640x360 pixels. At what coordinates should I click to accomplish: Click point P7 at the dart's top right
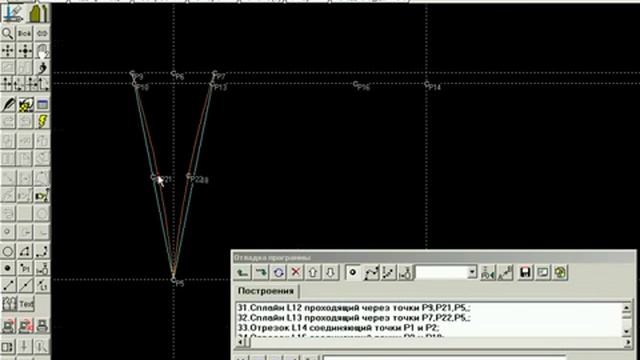pyautogui.click(x=215, y=73)
